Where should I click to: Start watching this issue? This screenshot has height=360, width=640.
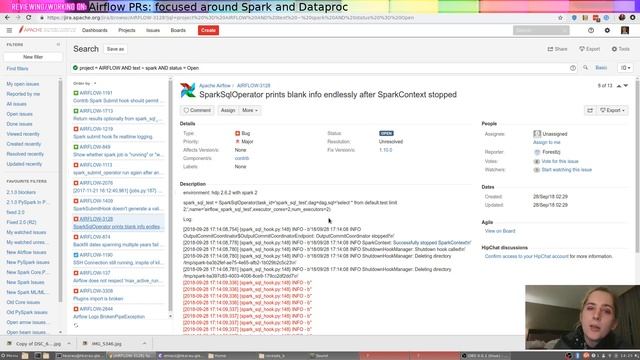pyautogui.click(x=567, y=169)
